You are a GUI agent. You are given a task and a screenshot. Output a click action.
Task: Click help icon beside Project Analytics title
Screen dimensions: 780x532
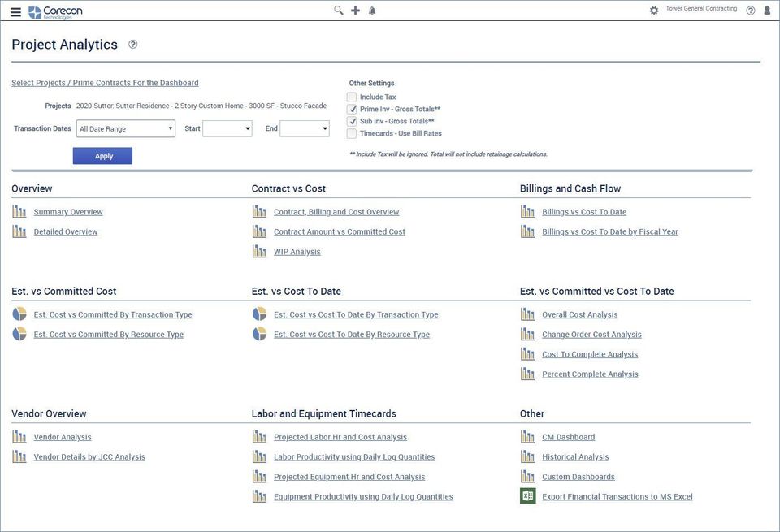point(132,44)
